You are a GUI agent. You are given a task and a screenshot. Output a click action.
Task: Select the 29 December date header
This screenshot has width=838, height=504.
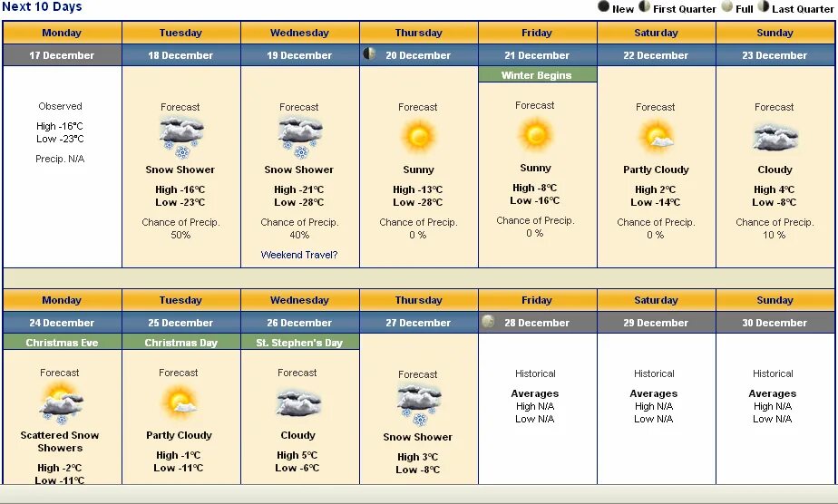[657, 323]
